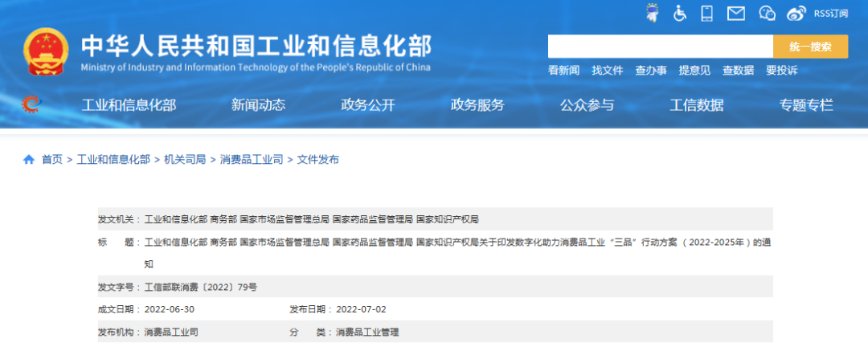868x351 pixels.
Task: Click the email envelope icon
Action: [735, 14]
